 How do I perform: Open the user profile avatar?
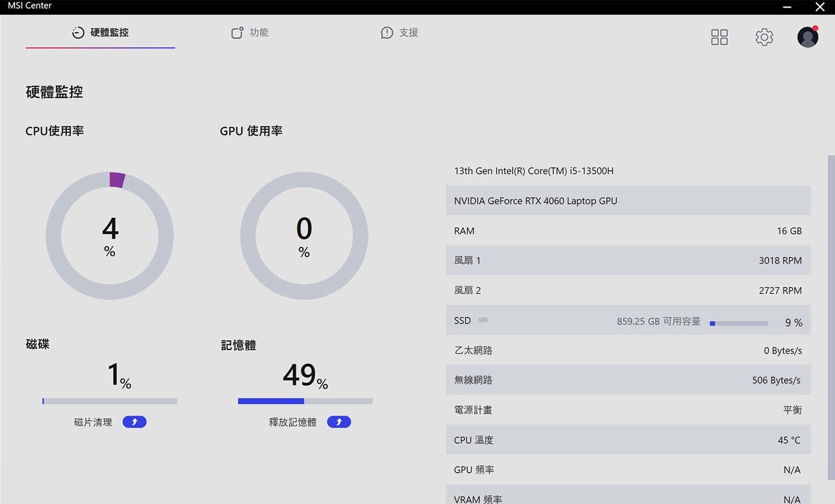(x=808, y=36)
